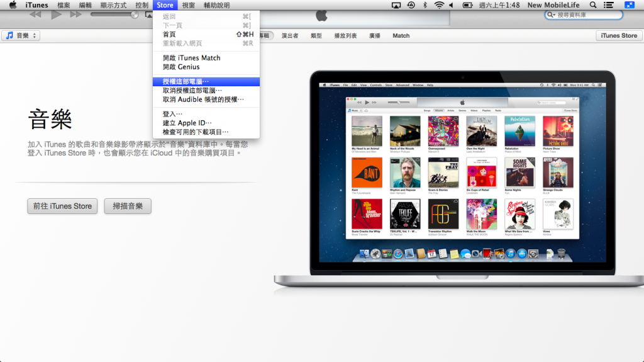Select 授權這部電腦 menu item
Viewport: 644px width, 362px height.
[x=186, y=82]
